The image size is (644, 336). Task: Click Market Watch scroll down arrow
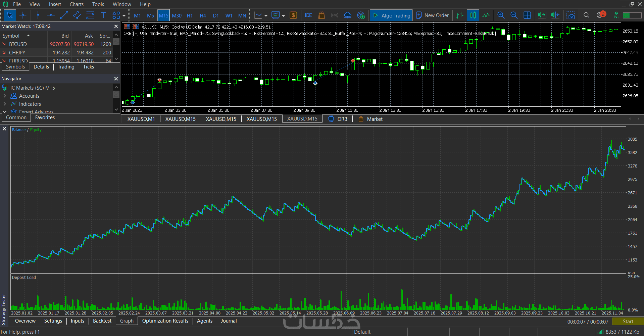coord(116,59)
